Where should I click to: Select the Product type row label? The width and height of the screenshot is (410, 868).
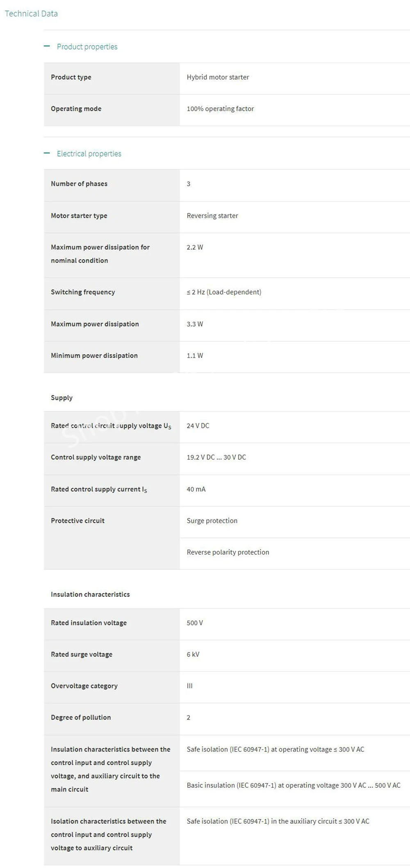(x=71, y=77)
